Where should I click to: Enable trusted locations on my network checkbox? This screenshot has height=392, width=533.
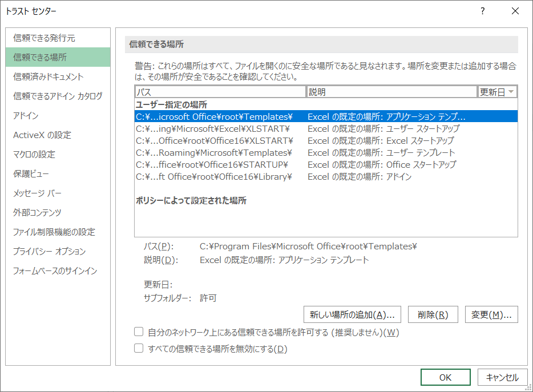(139, 332)
